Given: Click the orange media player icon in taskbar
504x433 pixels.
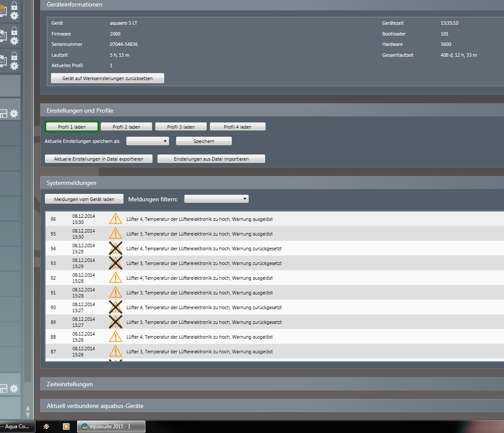Looking at the screenshot, I should (x=66, y=427).
